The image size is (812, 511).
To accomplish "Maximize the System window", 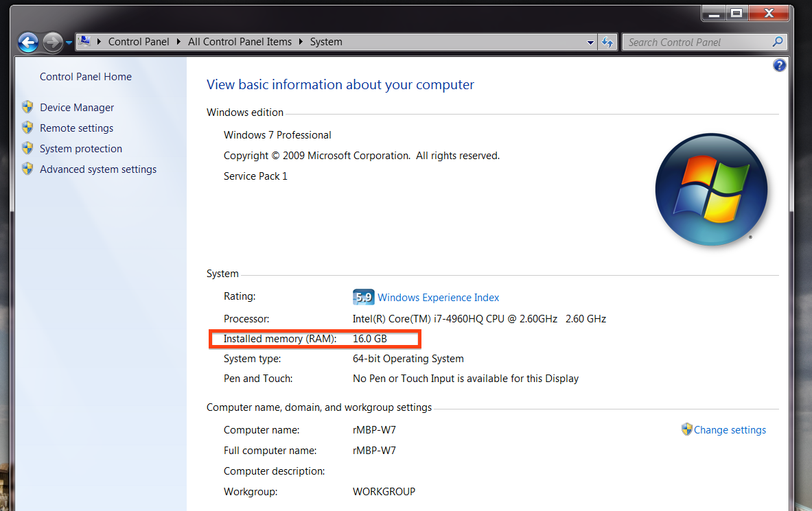I will tap(736, 14).
